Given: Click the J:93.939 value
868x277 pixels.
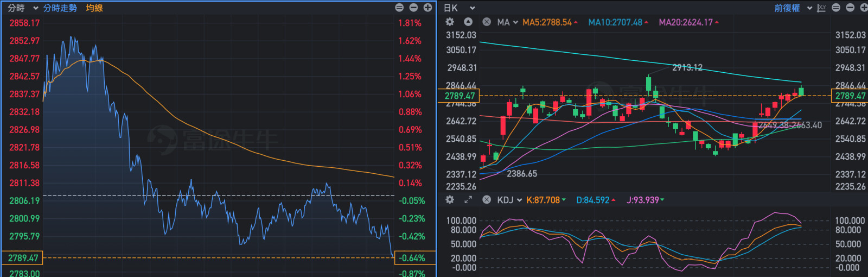Looking at the screenshot, I should tap(643, 200).
